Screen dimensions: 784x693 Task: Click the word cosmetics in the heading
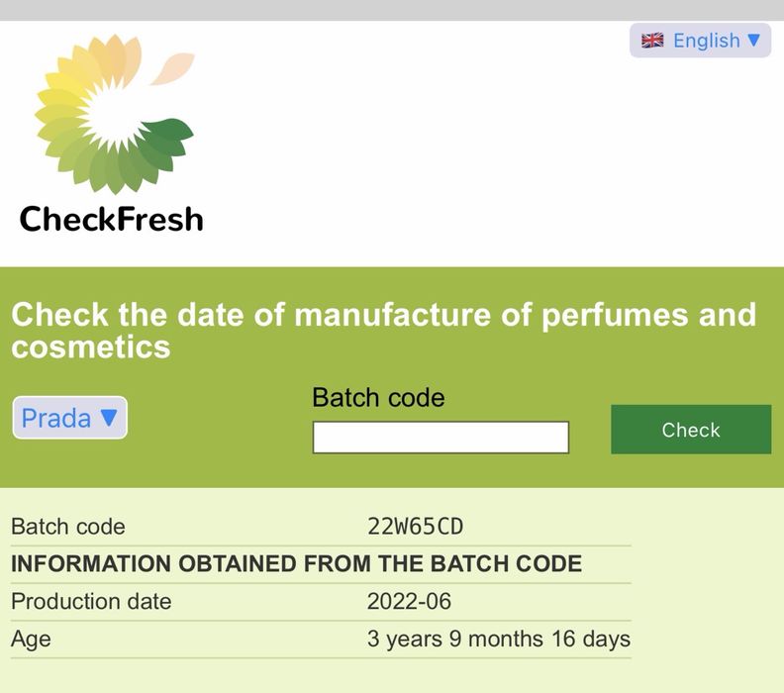tap(91, 347)
